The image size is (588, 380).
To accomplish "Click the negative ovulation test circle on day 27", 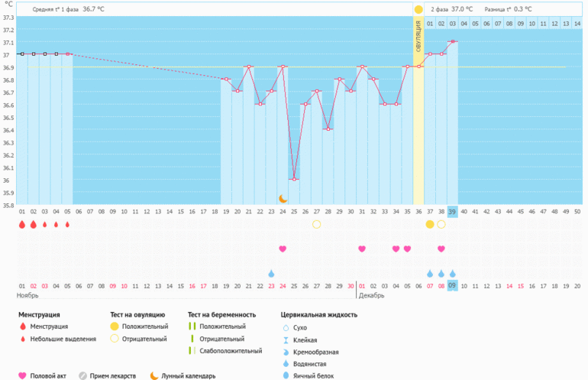I will (x=316, y=224).
